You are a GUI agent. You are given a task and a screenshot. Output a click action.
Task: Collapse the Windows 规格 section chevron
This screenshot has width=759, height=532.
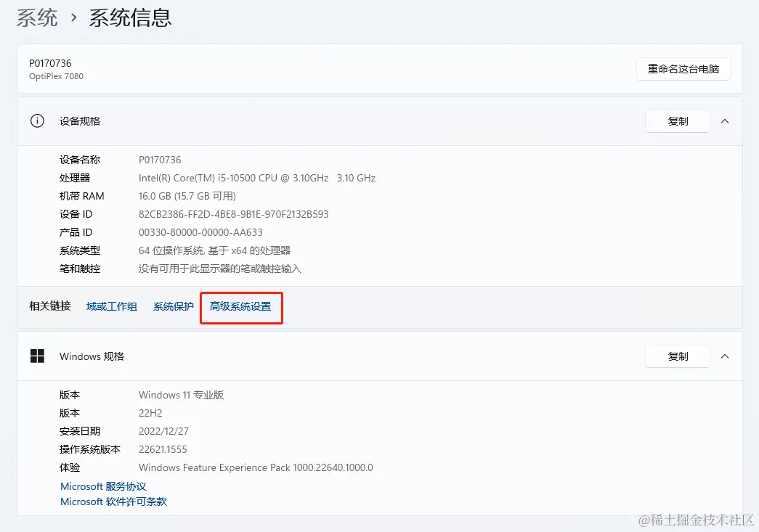[725, 356]
